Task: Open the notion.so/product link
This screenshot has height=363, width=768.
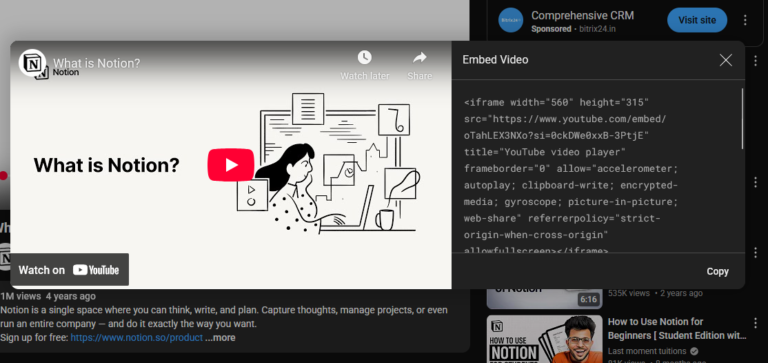Action: [137, 338]
